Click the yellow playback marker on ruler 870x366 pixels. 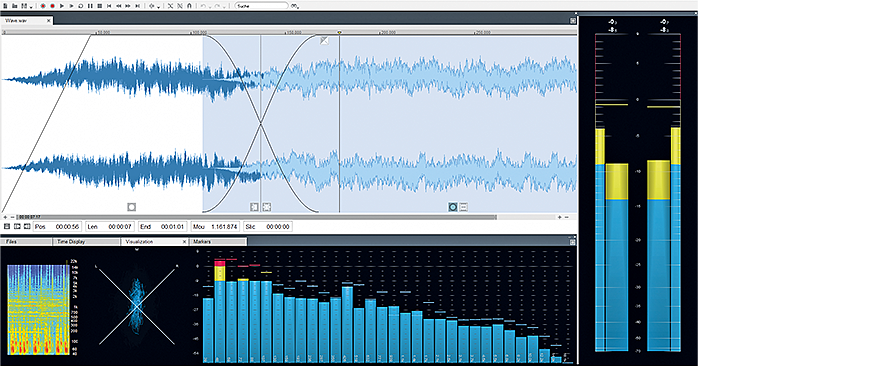[340, 33]
